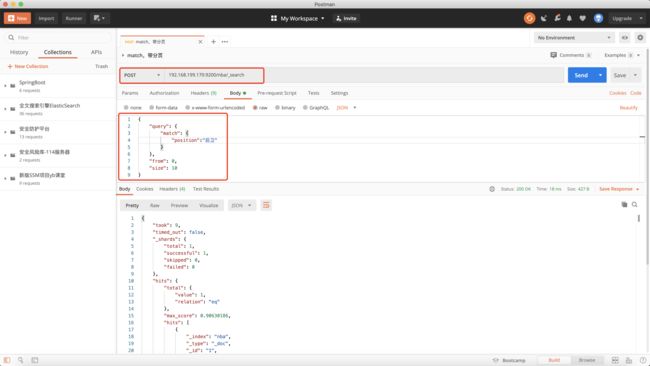Open the Test Results response tab
650x366 pixels.
(206, 189)
